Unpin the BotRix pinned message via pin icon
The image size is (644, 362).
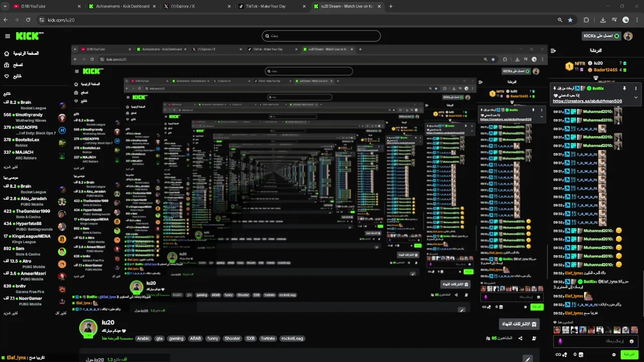pyautogui.click(x=624, y=88)
